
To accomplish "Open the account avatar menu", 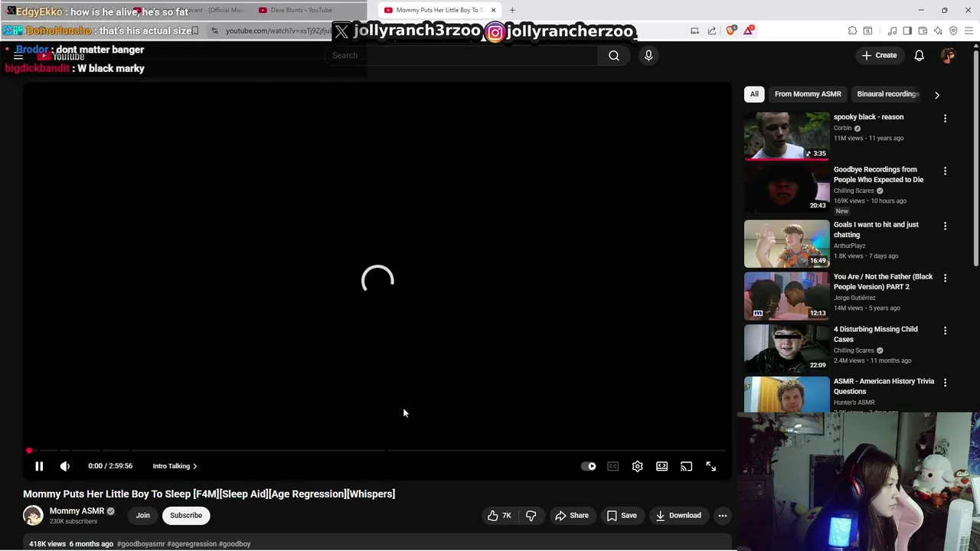I will coord(949,55).
